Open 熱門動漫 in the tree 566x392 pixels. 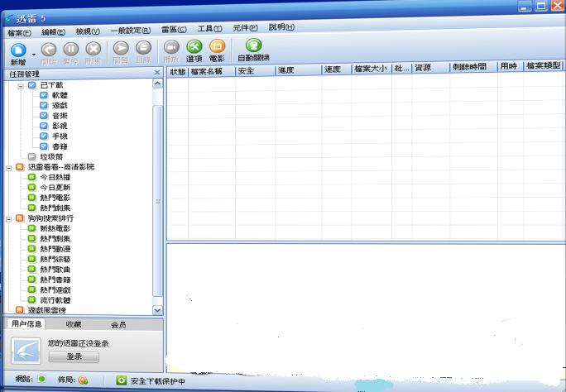click(55, 249)
